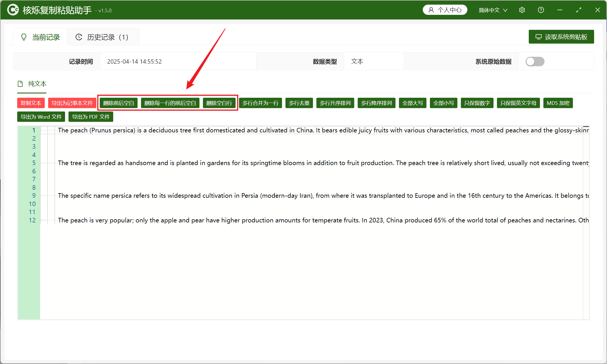The height and width of the screenshot is (364, 607).
Task: Click 只保留英文字母 button
Action: coord(518,103)
